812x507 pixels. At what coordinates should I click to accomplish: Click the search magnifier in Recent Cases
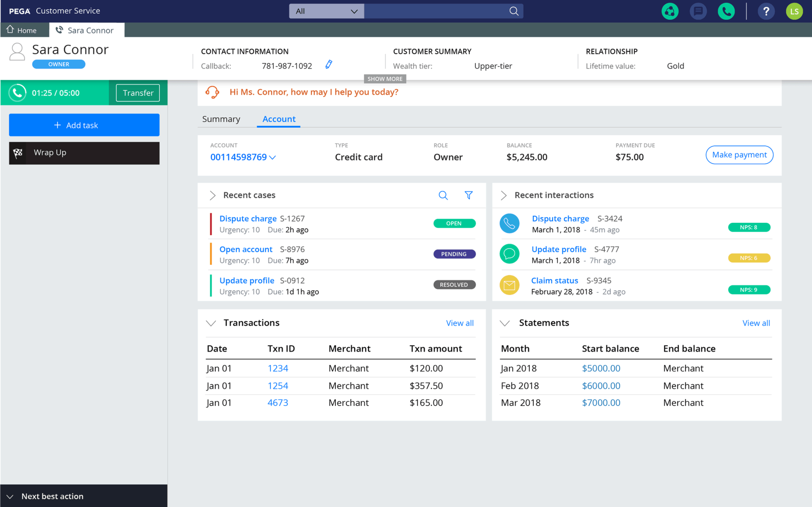click(x=443, y=195)
